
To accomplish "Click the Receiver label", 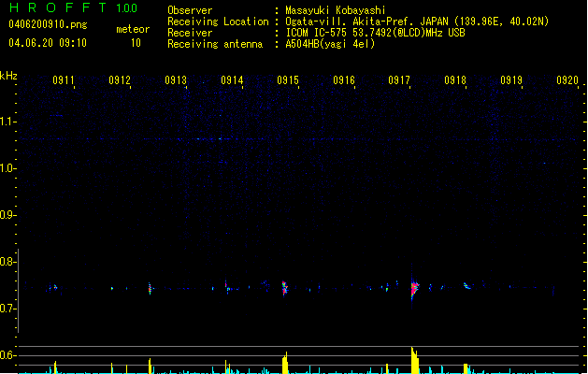I will click(190, 33).
